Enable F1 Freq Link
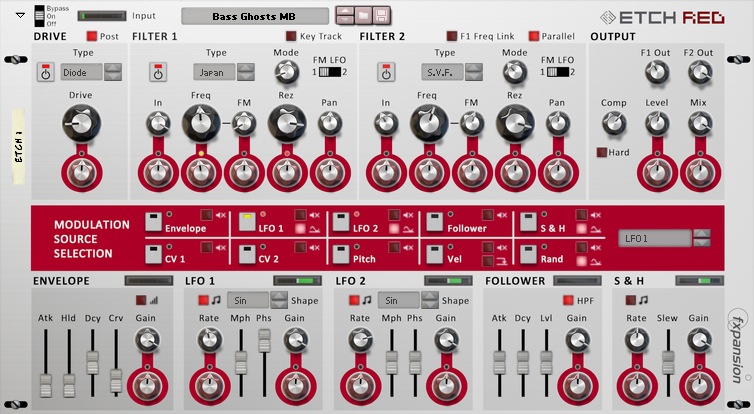This screenshot has height=414, width=754. [452, 36]
